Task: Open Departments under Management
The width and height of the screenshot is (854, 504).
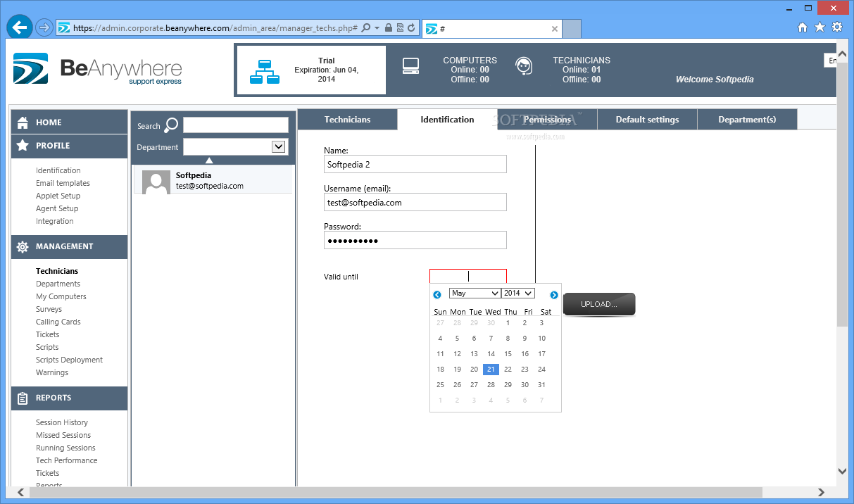Action: pos(58,284)
